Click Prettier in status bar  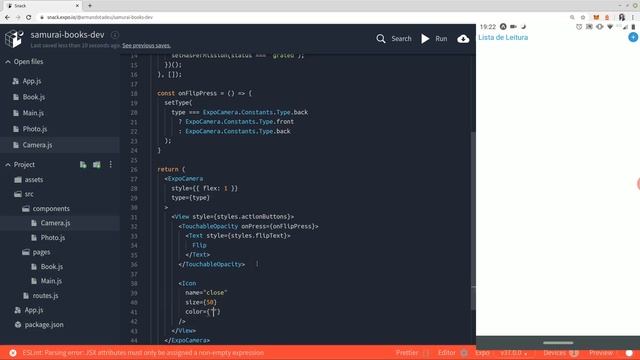click(x=407, y=353)
